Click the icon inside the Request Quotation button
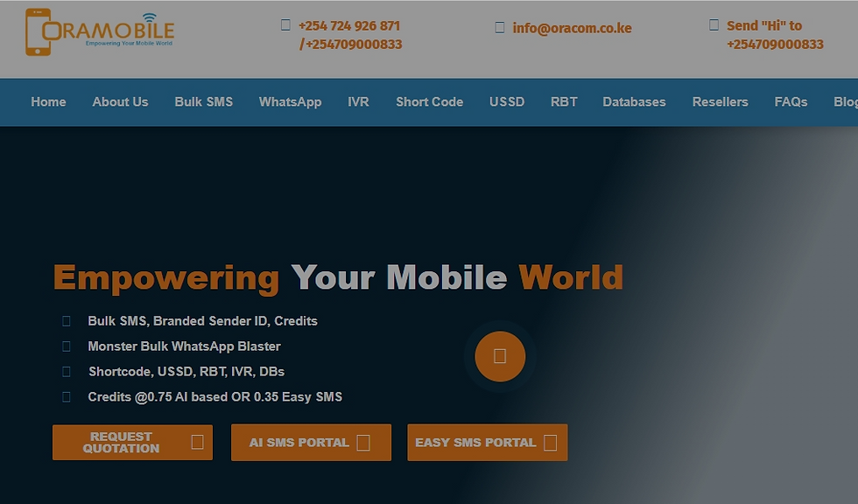This screenshot has height=504, width=858. (198, 442)
